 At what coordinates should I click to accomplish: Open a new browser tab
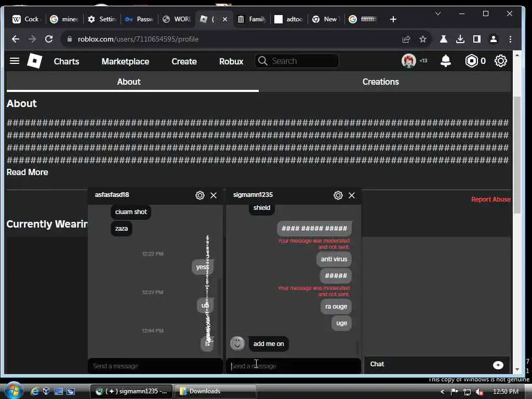click(393, 19)
